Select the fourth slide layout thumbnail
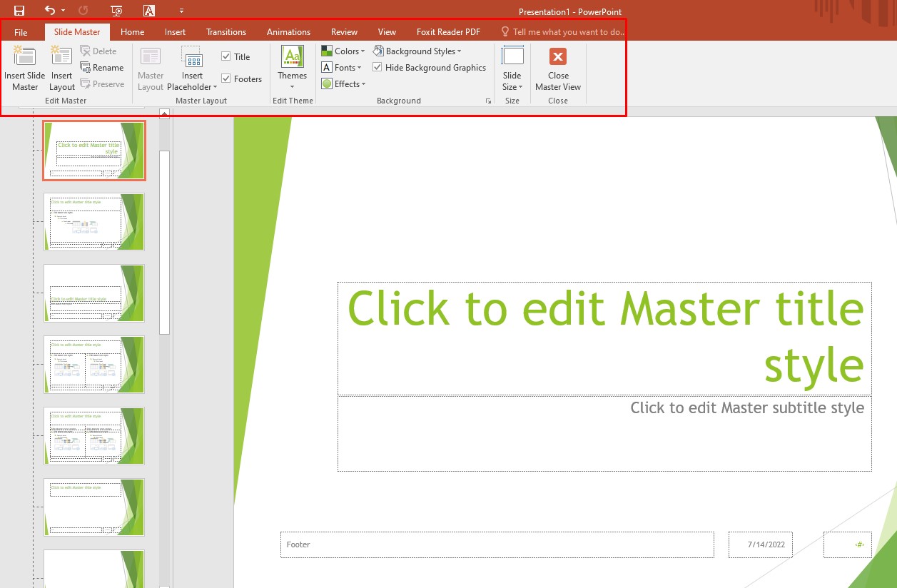 93,364
